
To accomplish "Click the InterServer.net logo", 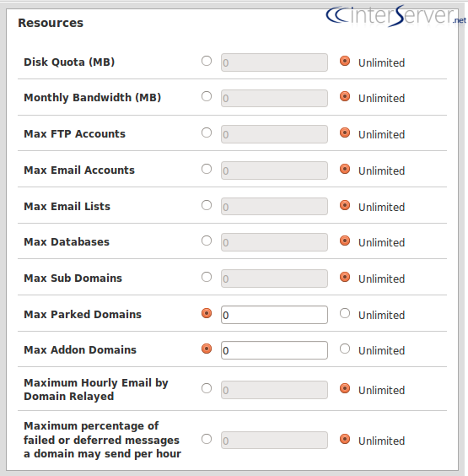I will tap(395, 16).
